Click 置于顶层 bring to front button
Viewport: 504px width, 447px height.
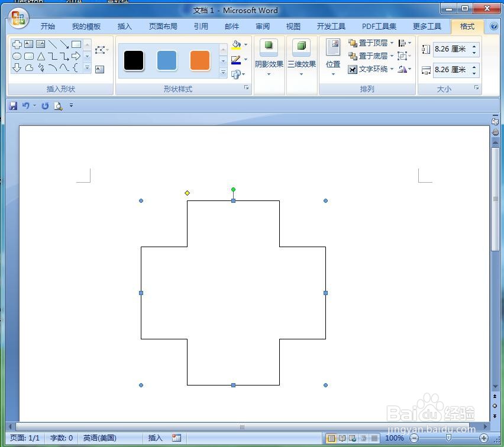click(368, 43)
